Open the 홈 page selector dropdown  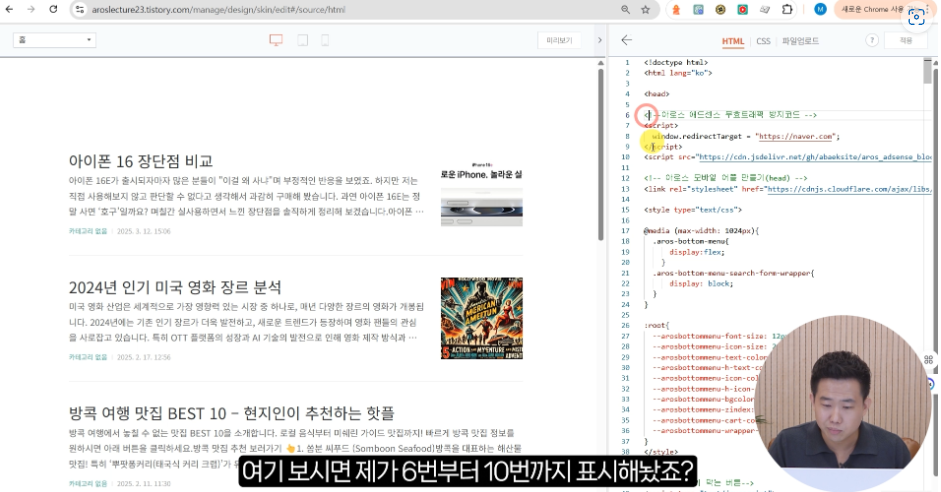tap(55, 40)
